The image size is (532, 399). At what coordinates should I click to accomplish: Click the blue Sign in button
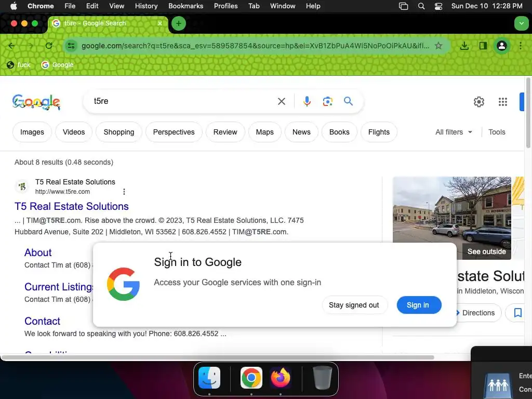click(x=419, y=305)
